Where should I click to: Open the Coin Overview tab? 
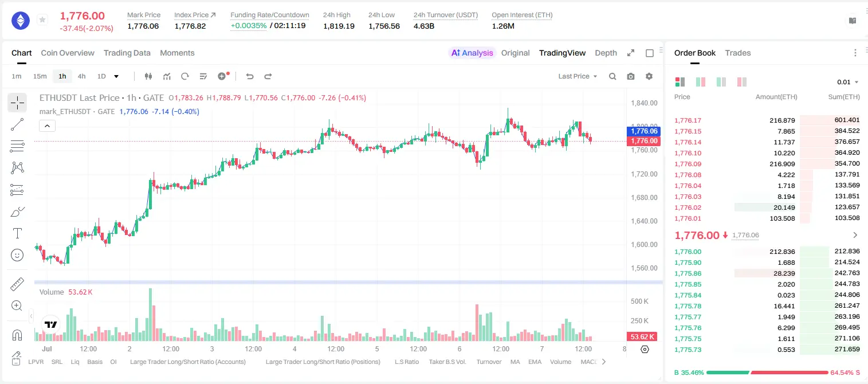point(68,53)
